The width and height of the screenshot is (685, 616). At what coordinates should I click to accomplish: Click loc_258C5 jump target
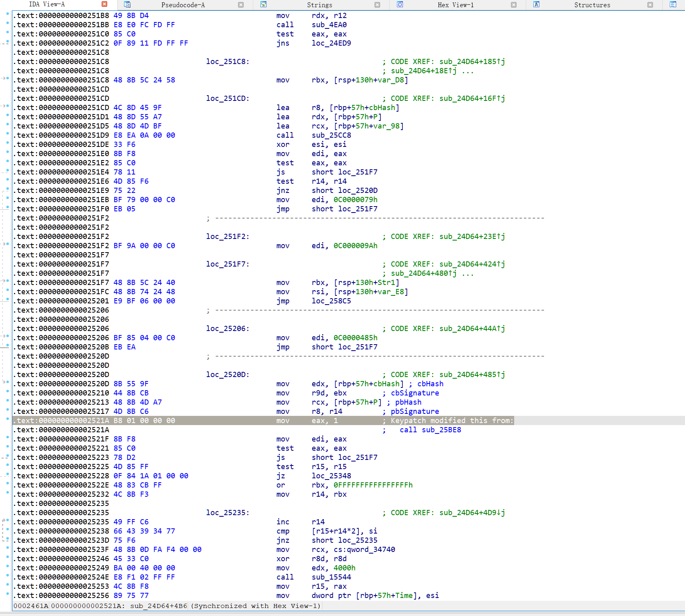pyautogui.click(x=331, y=301)
